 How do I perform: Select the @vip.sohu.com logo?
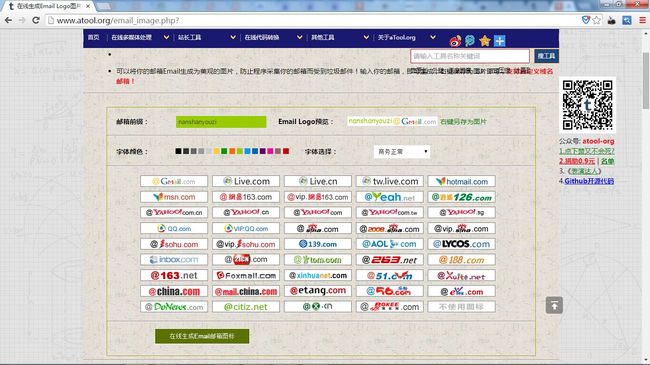(246, 244)
